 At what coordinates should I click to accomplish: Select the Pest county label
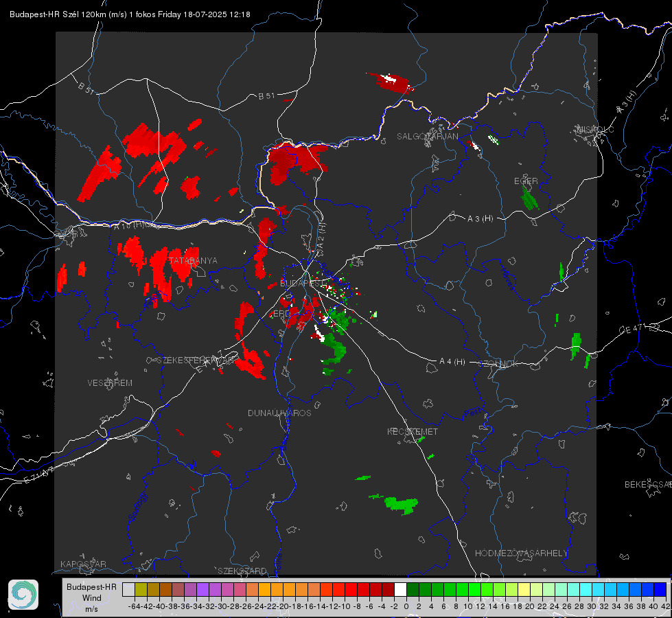[x=472, y=413]
